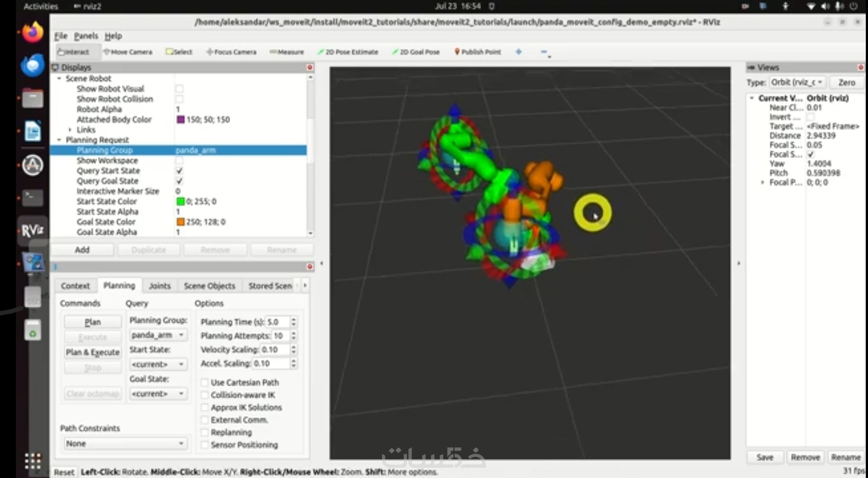Expand the Links tree item
This screenshot has width=868, height=478.
point(70,130)
